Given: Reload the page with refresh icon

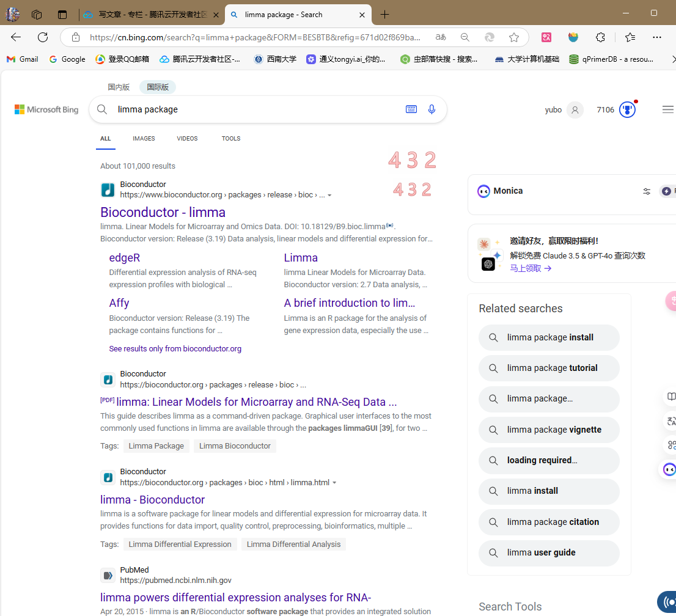Looking at the screenshot, I should [43, 37].
